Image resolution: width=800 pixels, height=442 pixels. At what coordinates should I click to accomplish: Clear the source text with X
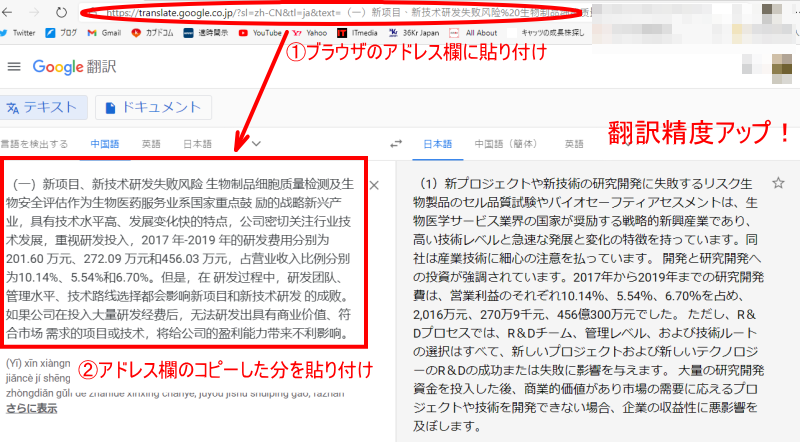point(374,185)
